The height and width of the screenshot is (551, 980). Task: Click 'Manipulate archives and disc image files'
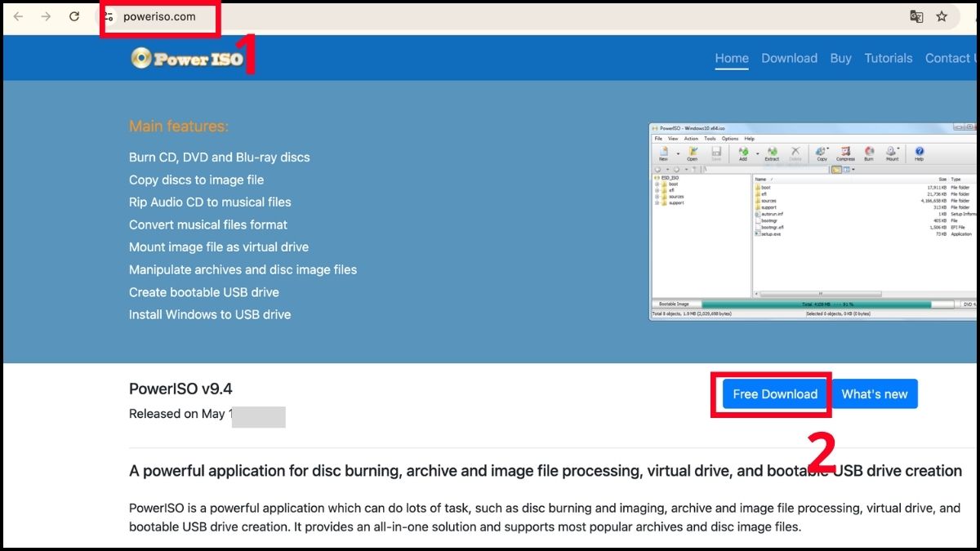(243, 269)
